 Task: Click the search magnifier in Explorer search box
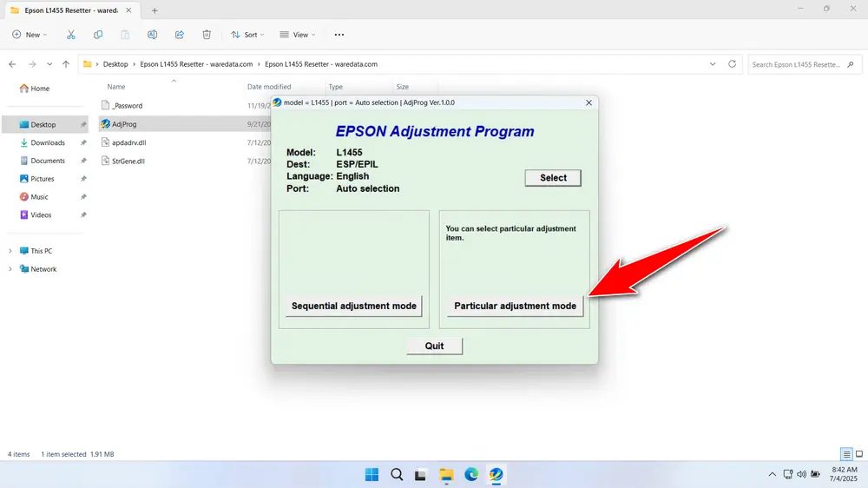click(x=851, y=64)
